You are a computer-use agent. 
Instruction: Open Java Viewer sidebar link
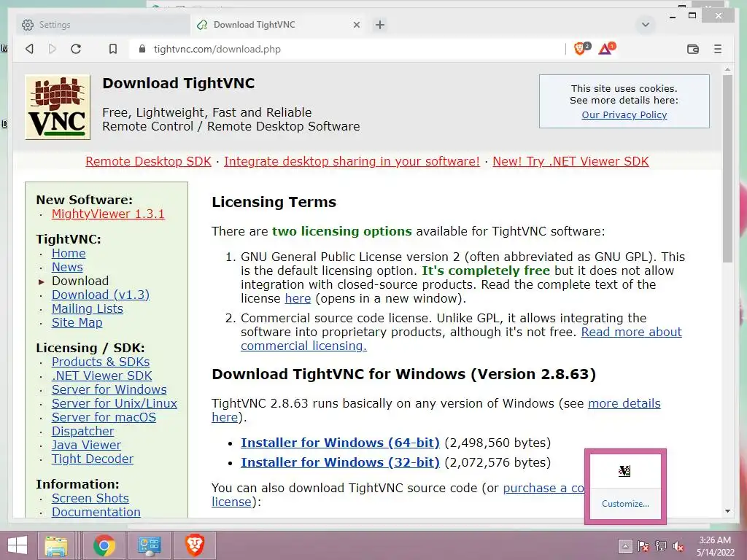[x=86, y=445]
